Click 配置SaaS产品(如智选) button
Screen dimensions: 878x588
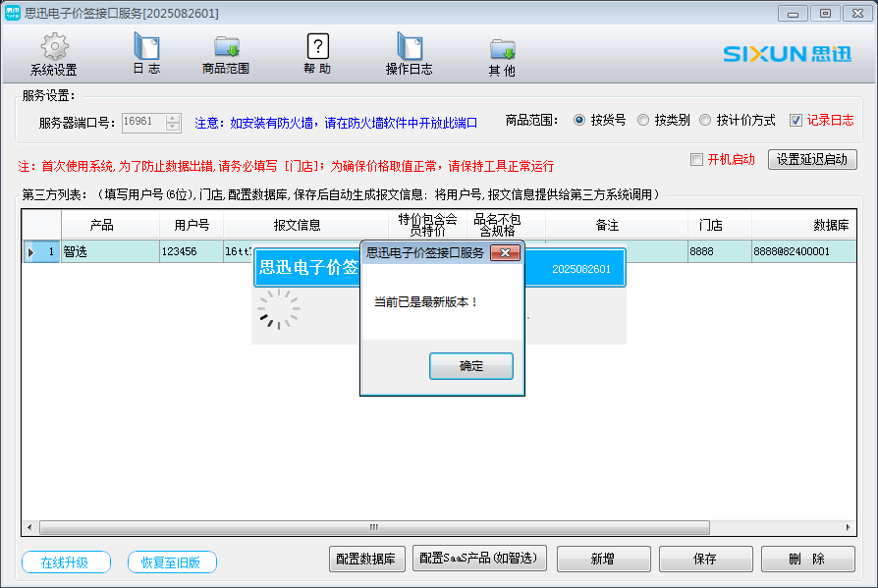pos(479,559)
